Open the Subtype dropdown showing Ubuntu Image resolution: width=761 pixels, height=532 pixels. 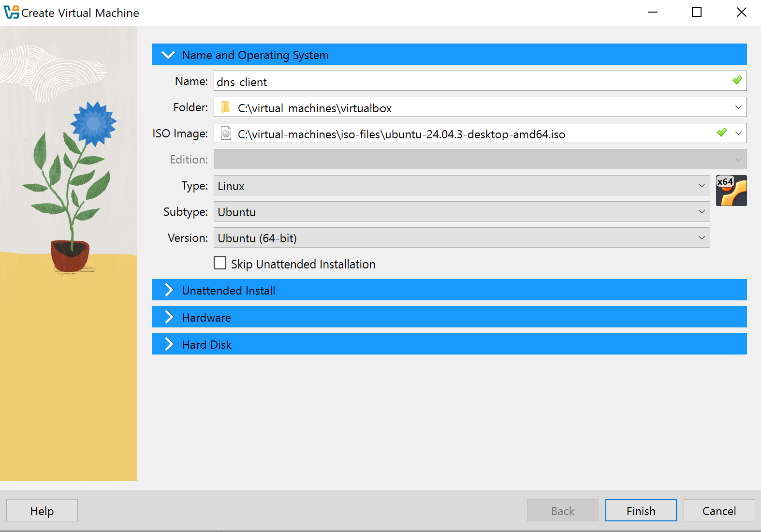click(462, 212)
